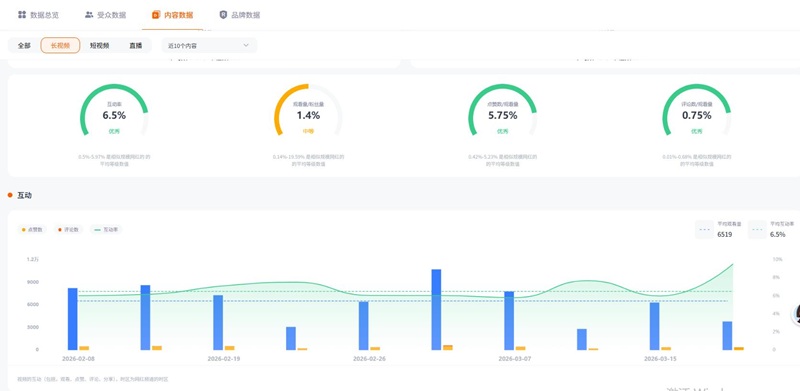
Task: Click the 内容数据 orange icon
Action: (156, 15)
